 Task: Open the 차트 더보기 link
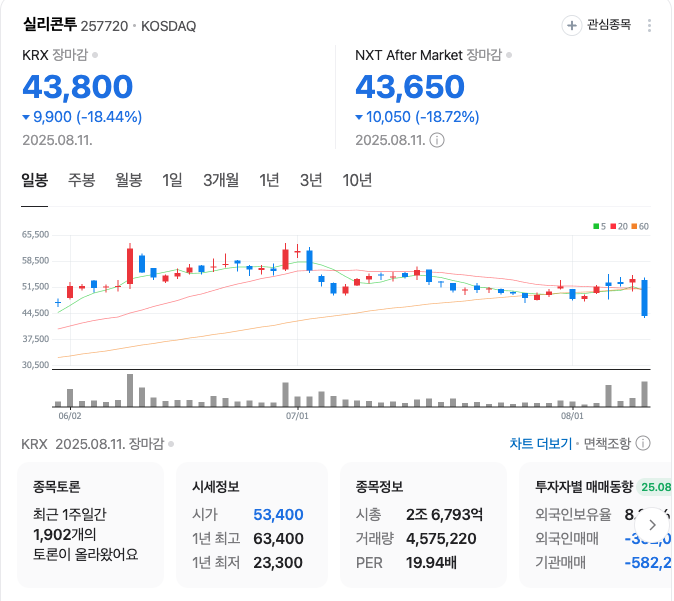pos(541,443)
